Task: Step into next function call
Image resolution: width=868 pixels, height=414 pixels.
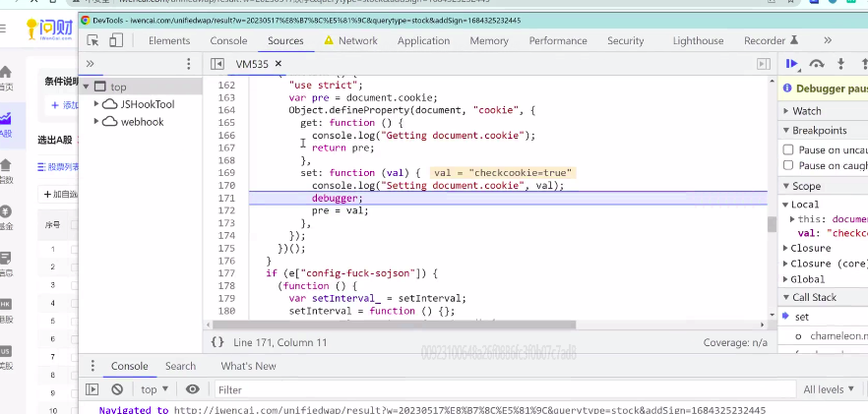Action: [x=840, y=64]
